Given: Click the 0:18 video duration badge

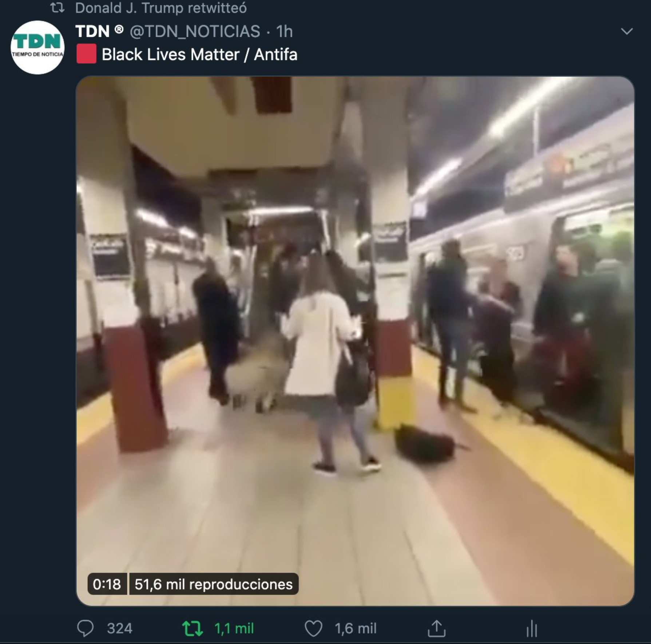Looking at the screenshot, I should 107,584.
